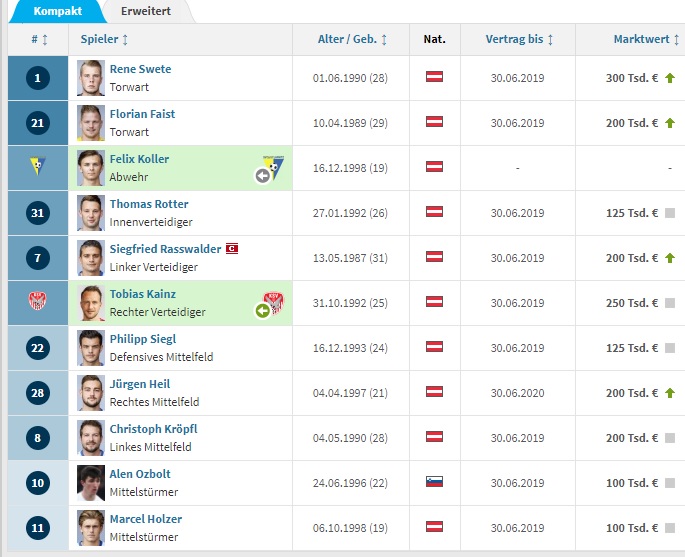Sort by the Marktwert column
This screenshot has width=685, height=557.
click(x=646, y=39)
